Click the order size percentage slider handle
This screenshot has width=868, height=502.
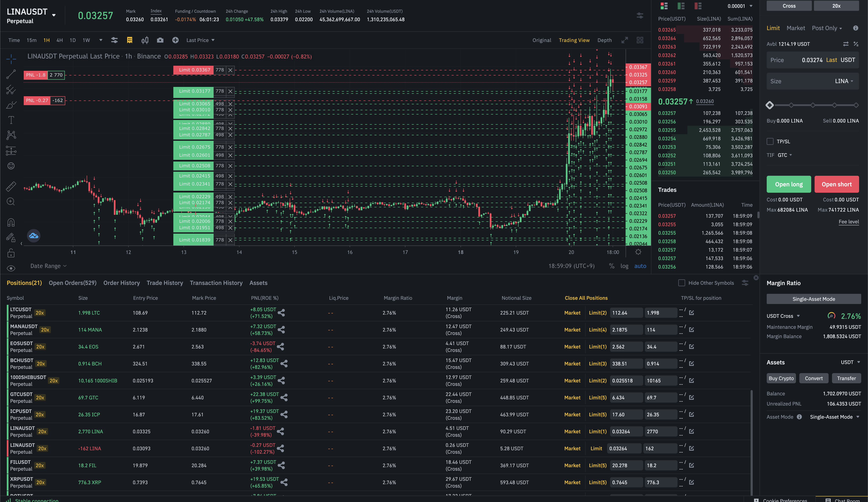coord(769,105)
